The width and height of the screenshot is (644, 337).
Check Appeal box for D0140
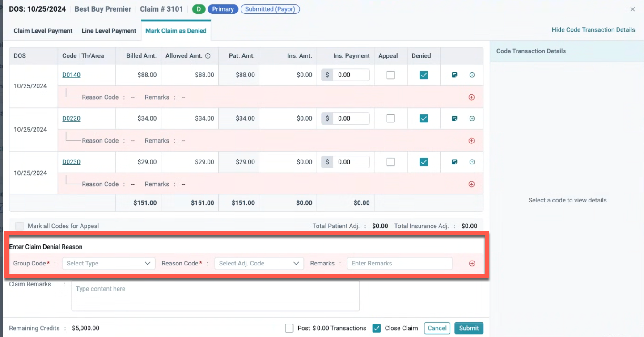391,75
